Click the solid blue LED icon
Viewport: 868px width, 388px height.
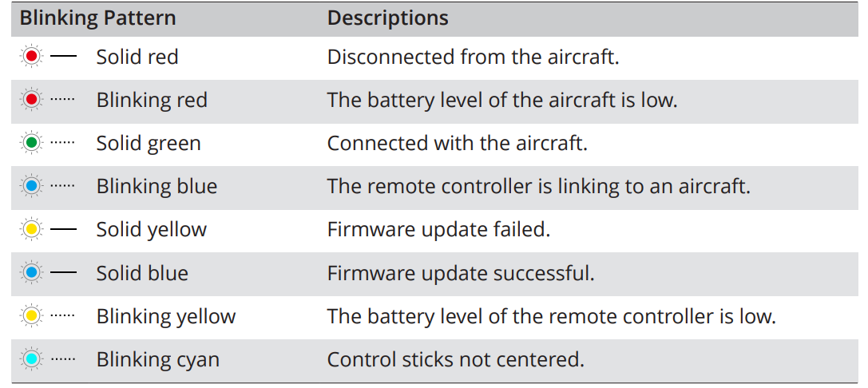[31, 273]
